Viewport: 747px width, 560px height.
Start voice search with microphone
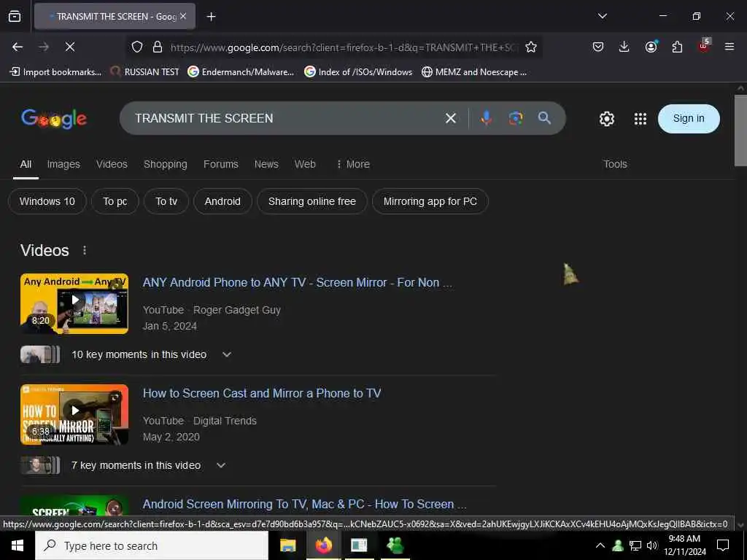(x=486, y=118)
